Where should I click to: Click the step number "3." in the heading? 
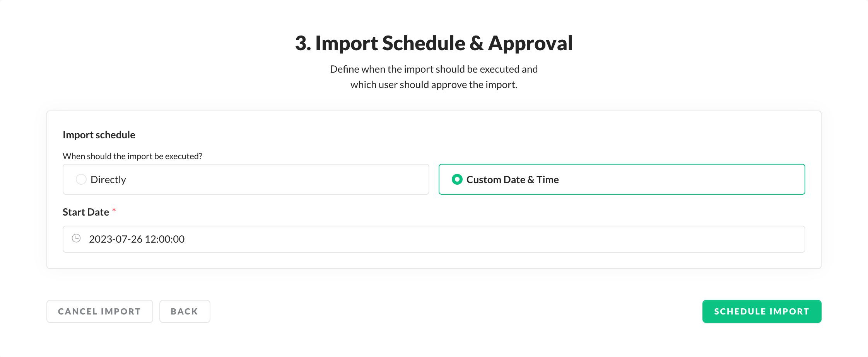(303, 43)
